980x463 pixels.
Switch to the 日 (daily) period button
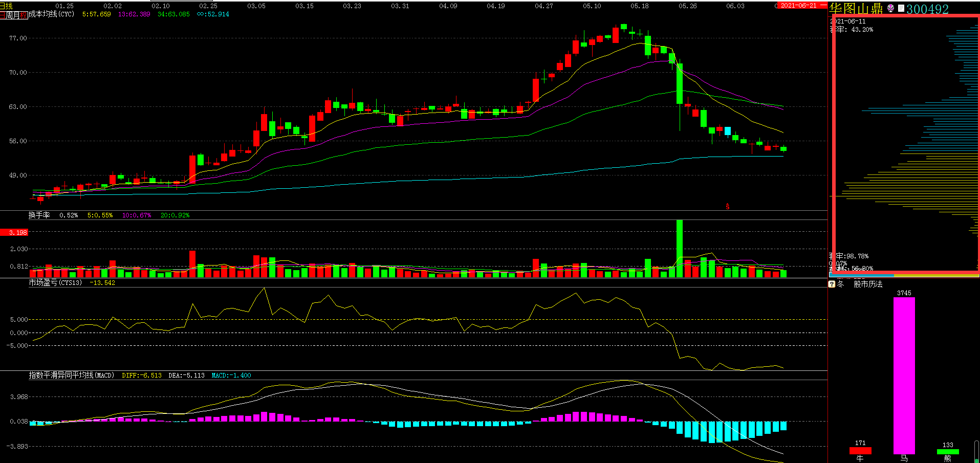pyautogui.click(x=2, y=15)
